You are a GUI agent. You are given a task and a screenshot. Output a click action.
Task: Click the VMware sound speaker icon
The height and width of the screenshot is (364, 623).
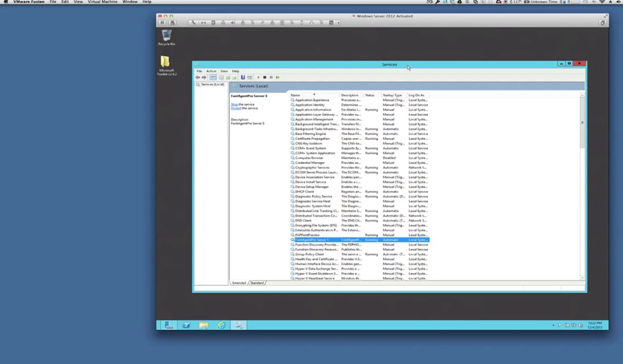pos(233,23)
